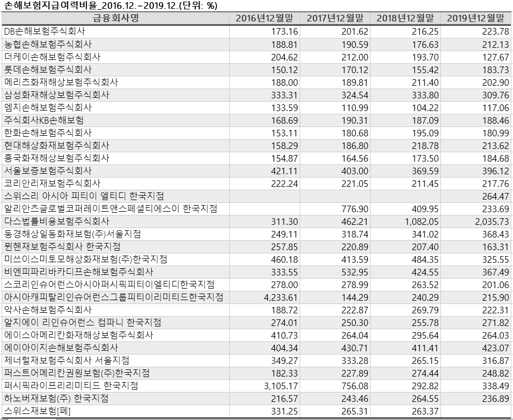Screen dimensions: 513x420
Task: Click the 금융회사명 column header
Action: (x=116, y=18)
